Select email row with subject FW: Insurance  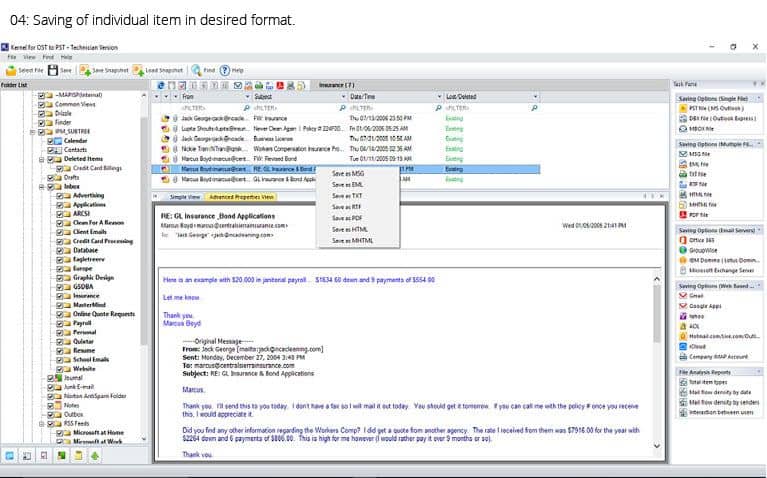[x=345, y=118]
